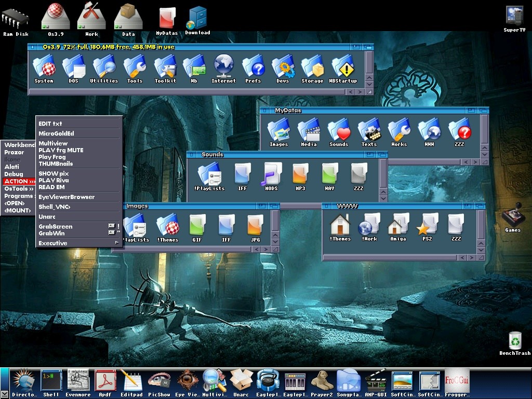Screen dimensions: 532x399
Task: Launch AMP-GUI from the dock
Action: coord(376,383)
